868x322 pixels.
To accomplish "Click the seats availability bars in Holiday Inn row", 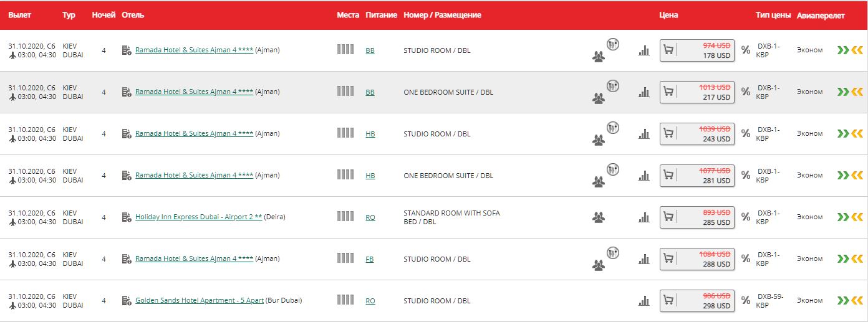I will pyautogui.click(x=345, y=216).
